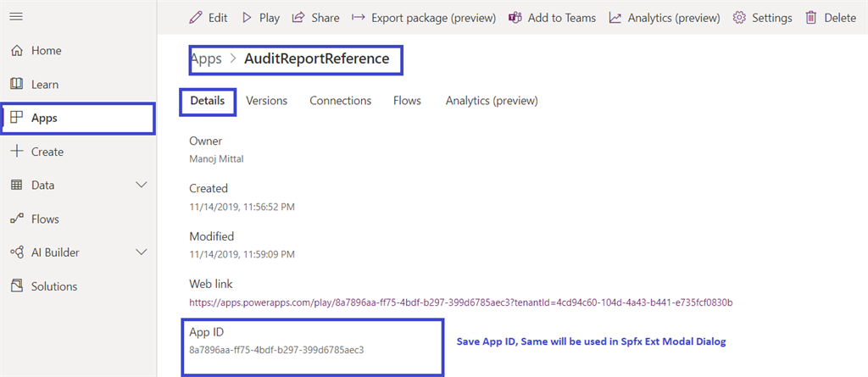Click the Settings gear icon
The width and height of the screenshot is (868, 377).
point(739,18)
